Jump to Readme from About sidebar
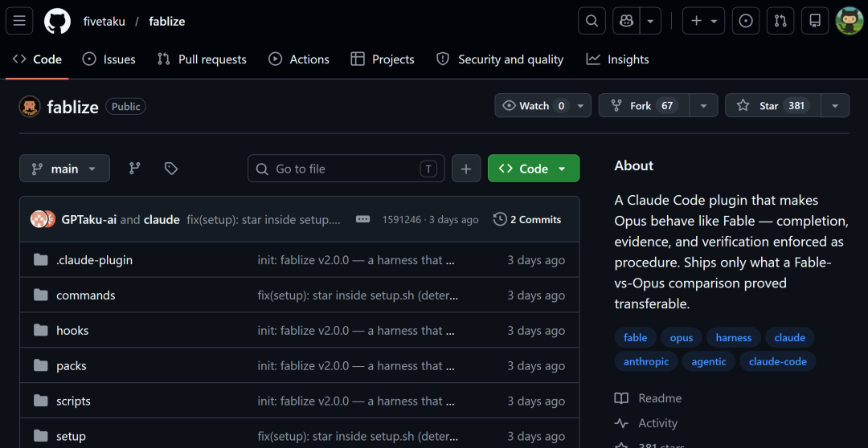 (x=660, y=398)
